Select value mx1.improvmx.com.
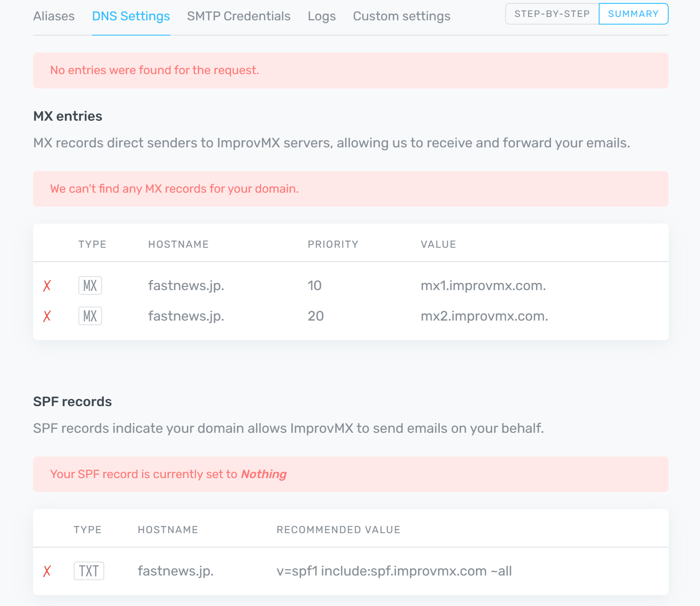700x606 pixels. 483,286
